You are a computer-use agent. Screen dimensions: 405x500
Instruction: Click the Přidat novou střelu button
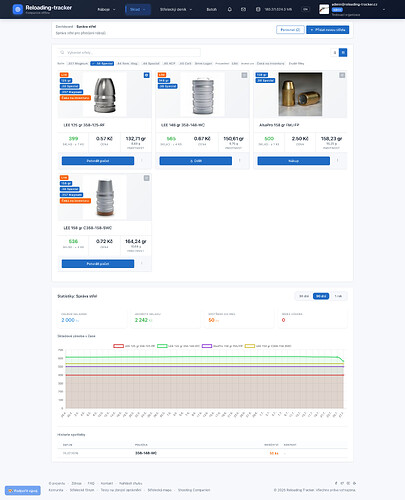tap(328, 30)
